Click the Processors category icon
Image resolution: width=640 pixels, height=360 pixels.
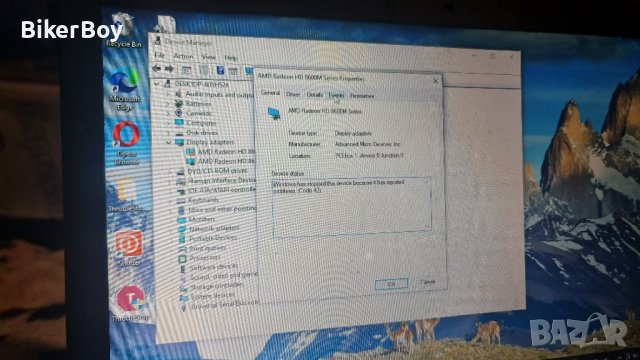pos(182,258)
